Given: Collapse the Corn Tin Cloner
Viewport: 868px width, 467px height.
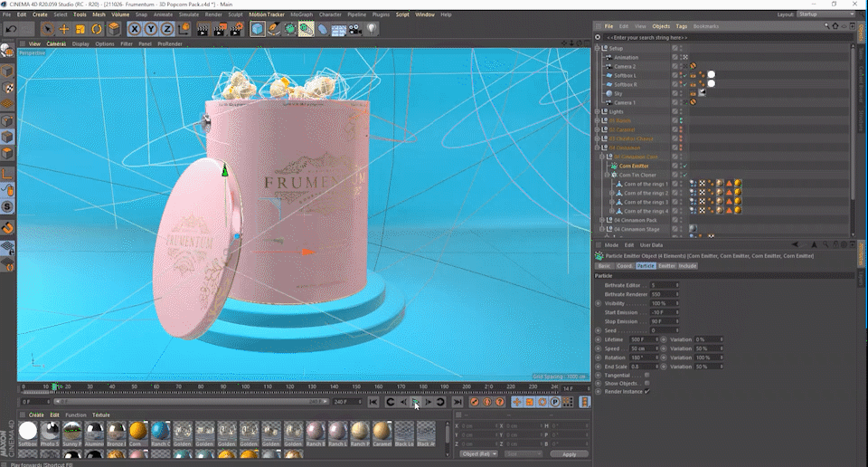Looking at the screenshot, I should coord(608,175).
